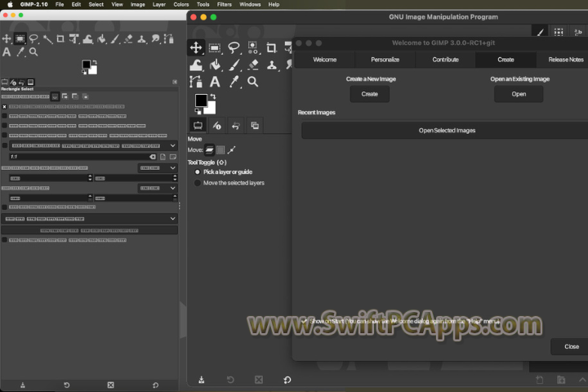Toggle the last checkbox in Rectangle Select options

coord(5,240)
